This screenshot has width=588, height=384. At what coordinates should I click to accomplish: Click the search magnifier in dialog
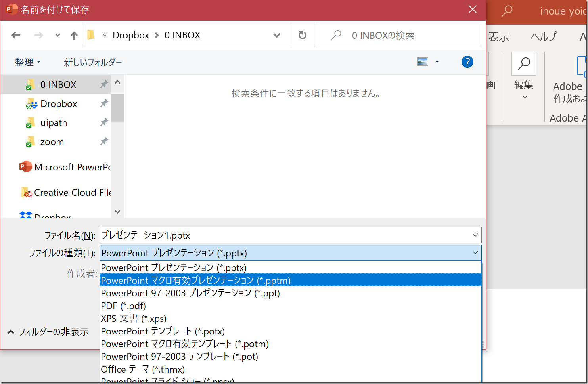coord(336,35)
